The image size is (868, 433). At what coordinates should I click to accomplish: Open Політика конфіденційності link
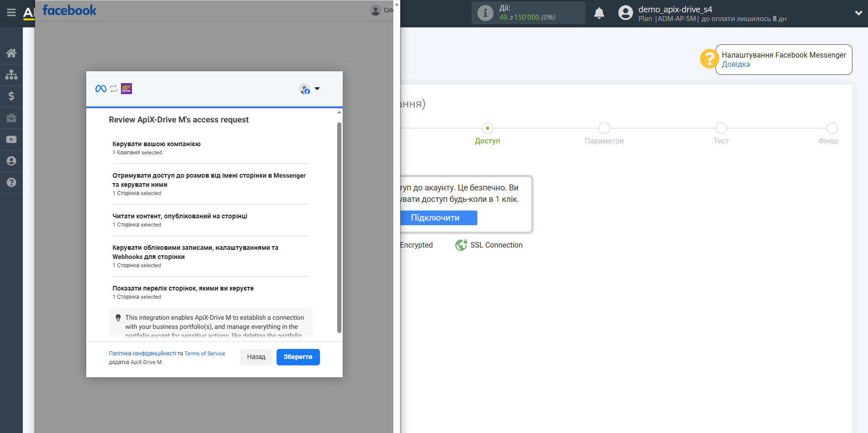click(x=142, y=354)
